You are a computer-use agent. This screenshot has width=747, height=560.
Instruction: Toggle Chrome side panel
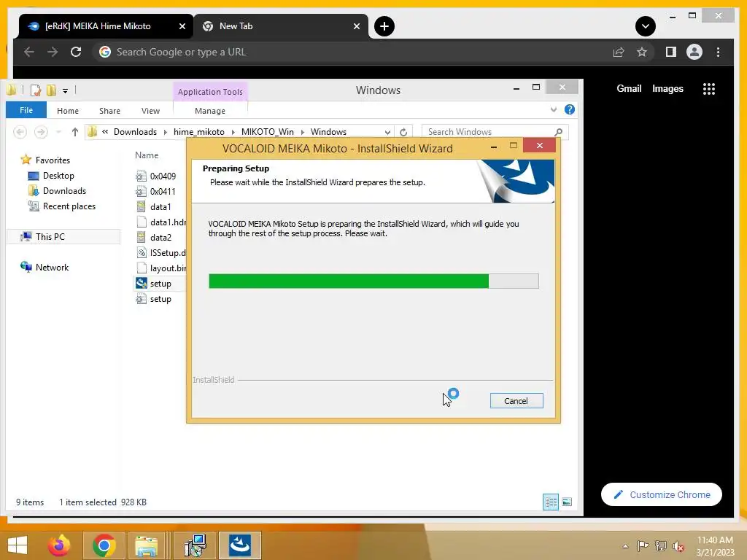[671, 52]
